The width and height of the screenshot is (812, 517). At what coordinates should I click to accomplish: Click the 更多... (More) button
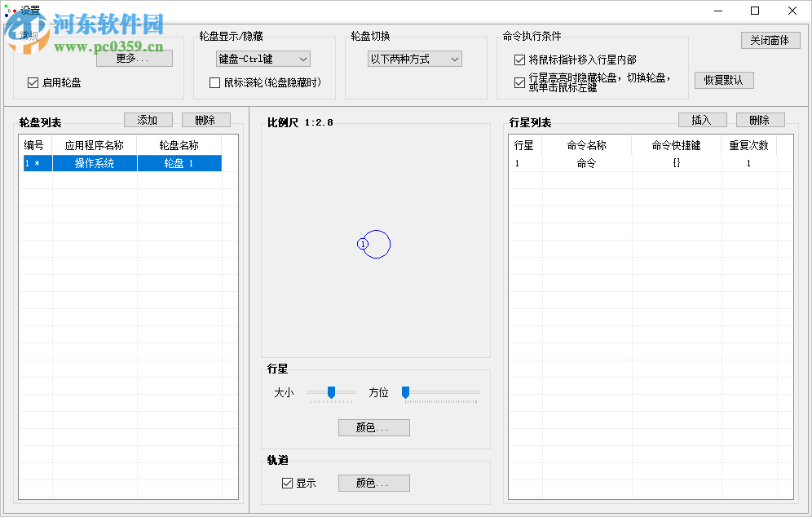click(x=134, y=58)
